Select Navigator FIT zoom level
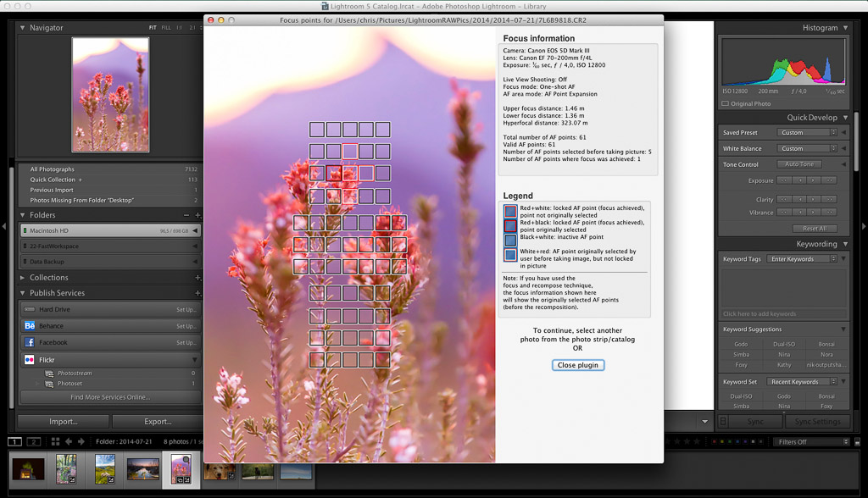Image resolution: width=868 pixels, height=498 pixels. coord(153,28)
